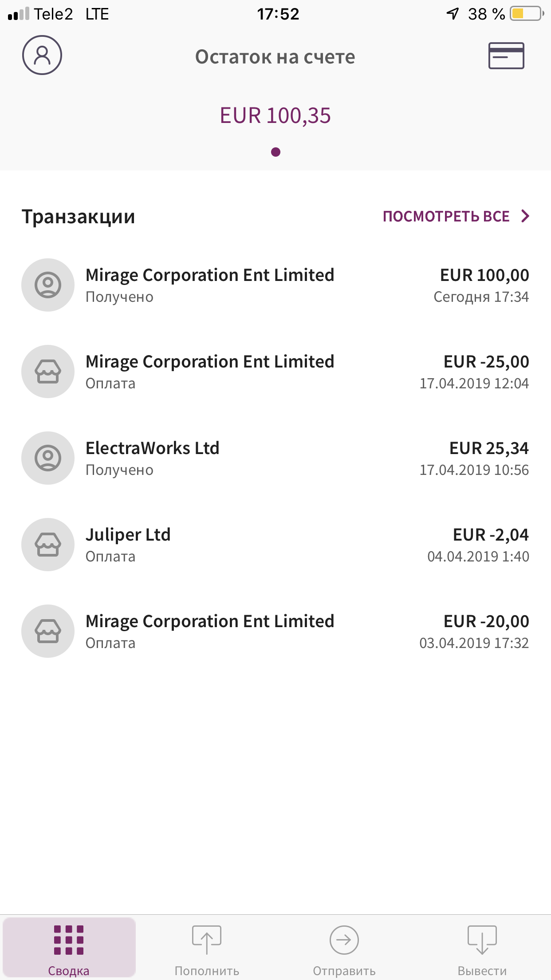Open the EUR 100,35 account balance
This screenshot has width=551, height=980.
click(x=275, y=116)
